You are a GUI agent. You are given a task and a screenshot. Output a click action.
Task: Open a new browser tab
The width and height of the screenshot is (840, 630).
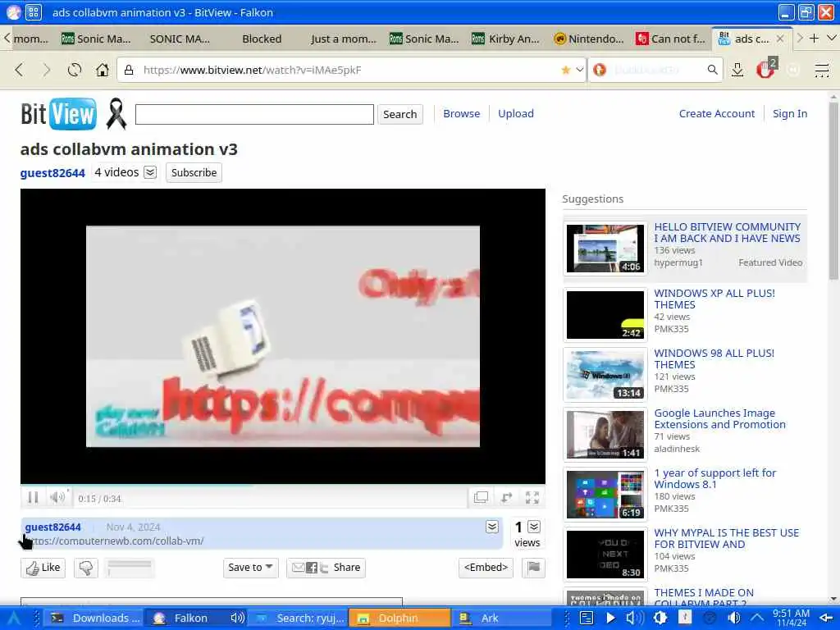tap(814, 38)
